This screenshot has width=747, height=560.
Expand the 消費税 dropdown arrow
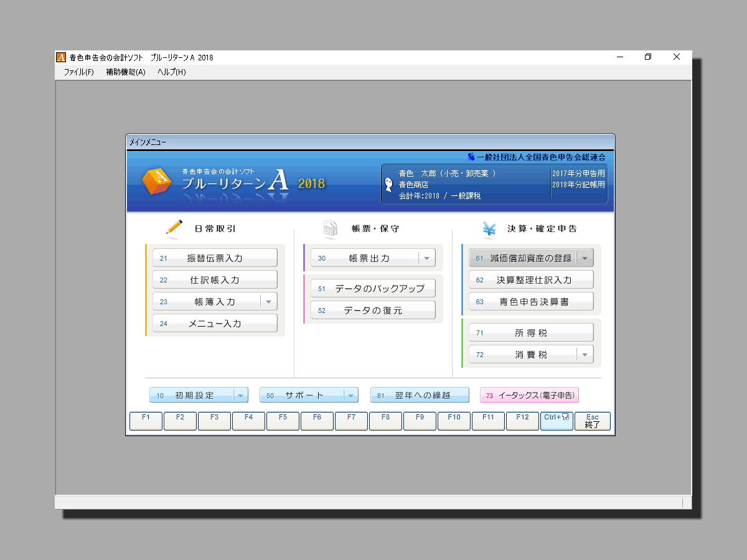point(585,355)
